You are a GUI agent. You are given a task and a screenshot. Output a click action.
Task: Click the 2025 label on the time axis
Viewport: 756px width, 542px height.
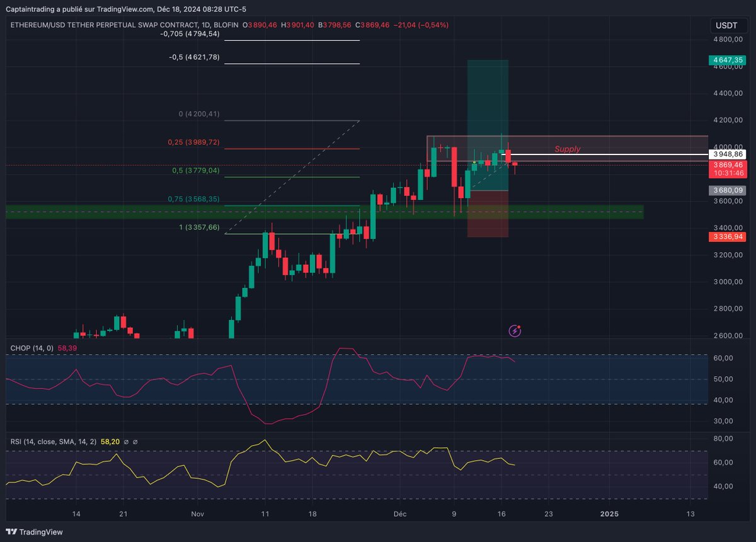coord(609,514)
